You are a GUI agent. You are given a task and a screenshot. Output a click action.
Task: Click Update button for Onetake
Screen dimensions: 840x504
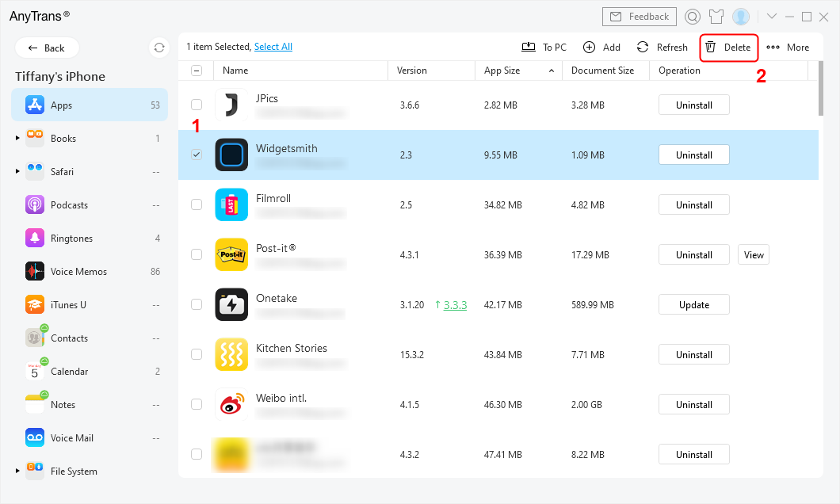[x=693, y=305]
